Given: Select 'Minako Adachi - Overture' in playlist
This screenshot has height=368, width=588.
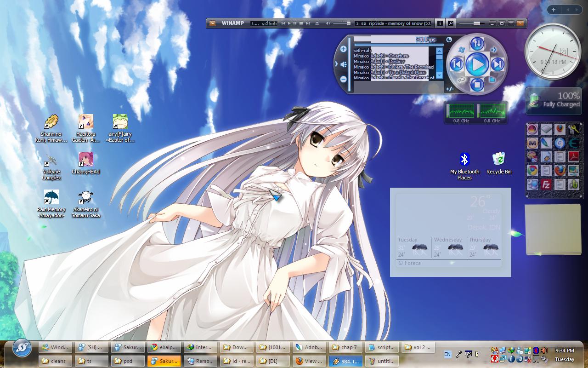Looking at the screenshot, I should coord(381,56).
